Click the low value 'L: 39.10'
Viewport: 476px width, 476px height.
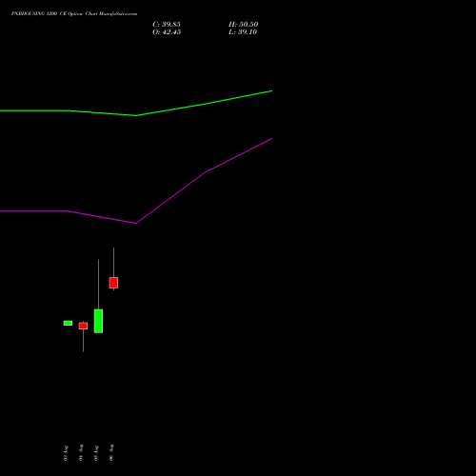point(243,32)
